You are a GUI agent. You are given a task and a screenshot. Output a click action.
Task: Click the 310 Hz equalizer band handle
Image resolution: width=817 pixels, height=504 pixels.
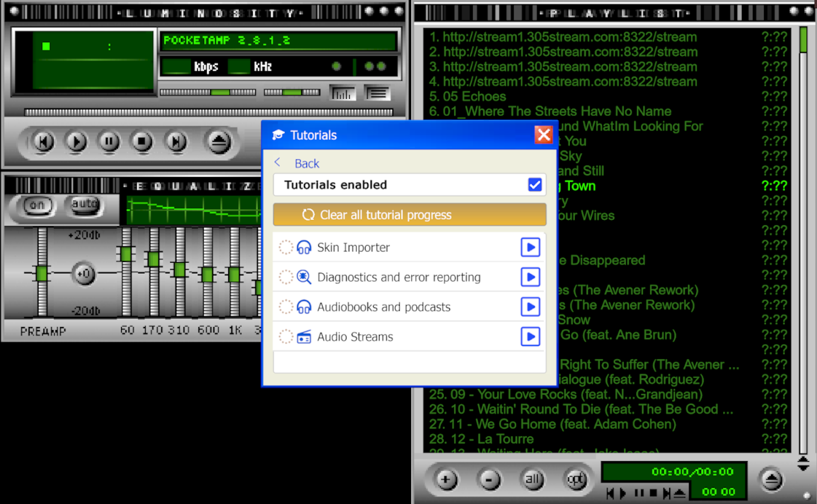coord(180,270)
